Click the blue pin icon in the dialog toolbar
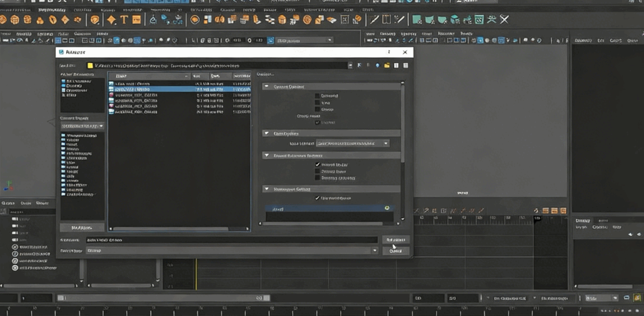The image size is (644, 316). pyautogui.click(x=377, y=66)
